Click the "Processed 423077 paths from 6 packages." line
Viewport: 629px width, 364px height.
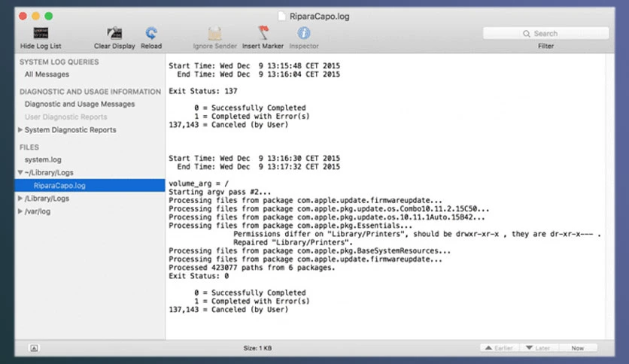(252, 268)
